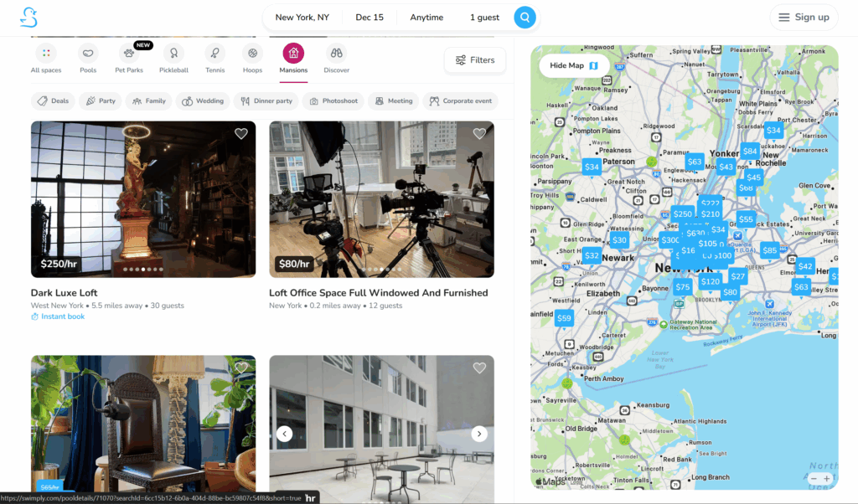Click the $250 map price marker
The height and width of the screenshot is (504, 858).
[682, 214]
